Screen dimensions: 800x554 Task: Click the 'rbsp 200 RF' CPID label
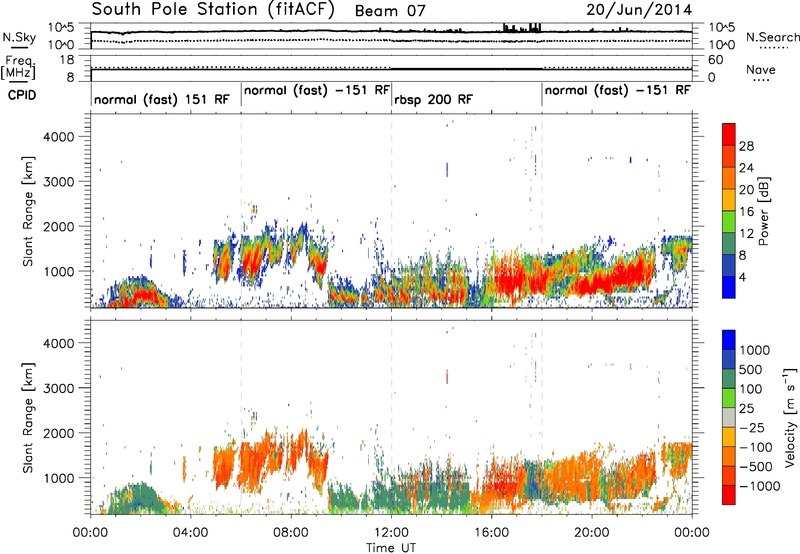(x=433, y=99)
